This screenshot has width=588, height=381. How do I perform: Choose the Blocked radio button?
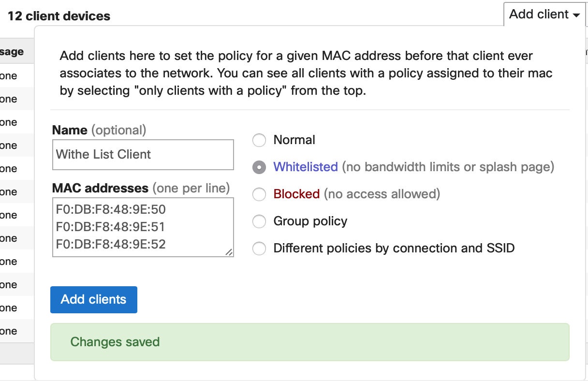click(260, 194)
